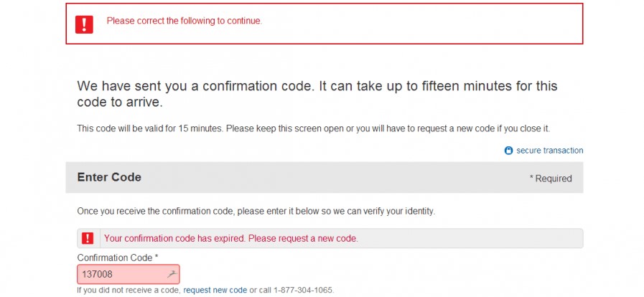The height and width of the screenshot is (297, 644).
Task: Click the key icon inside the code field
Action: click(x=171, y=274)
